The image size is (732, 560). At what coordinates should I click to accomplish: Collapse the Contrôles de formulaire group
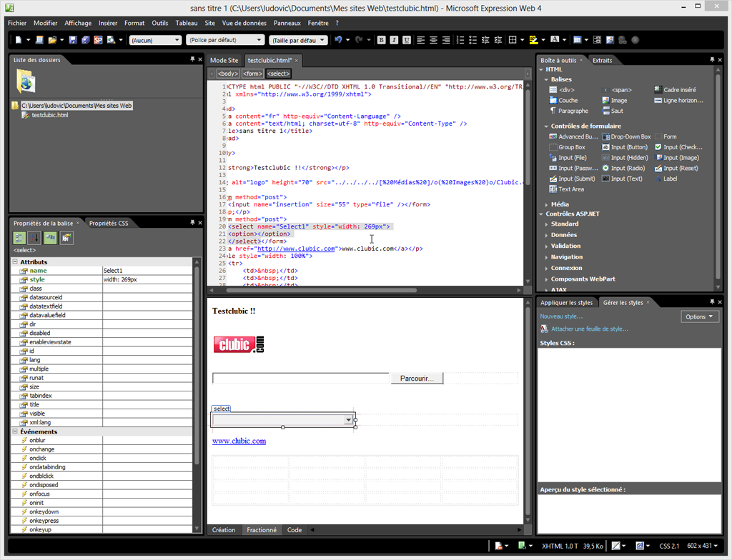coord(546,126)
